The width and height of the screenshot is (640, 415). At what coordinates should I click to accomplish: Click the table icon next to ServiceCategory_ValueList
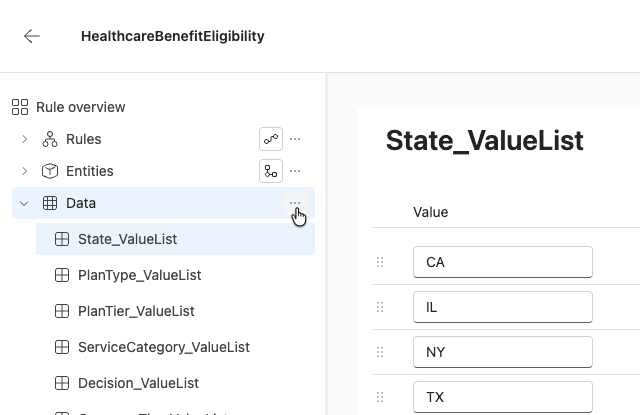[x=62, y=347]
